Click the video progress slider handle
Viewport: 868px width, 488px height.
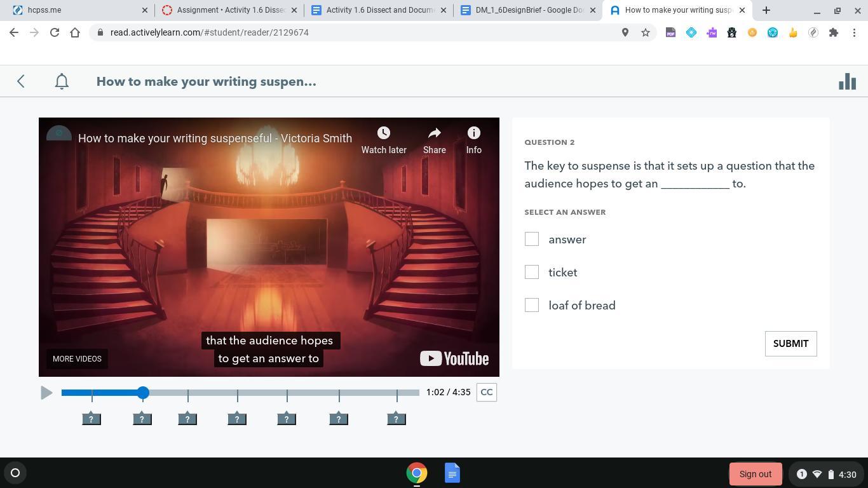click(x=143, y=393)
